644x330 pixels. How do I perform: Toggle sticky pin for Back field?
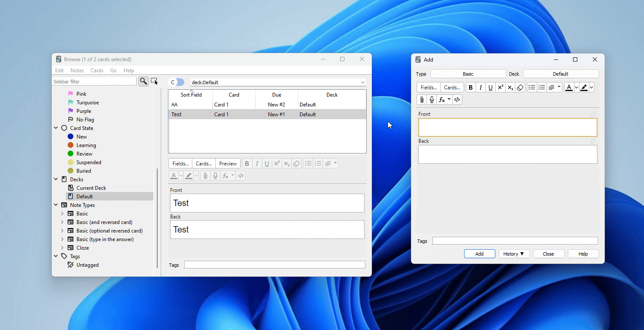point(593,141)
